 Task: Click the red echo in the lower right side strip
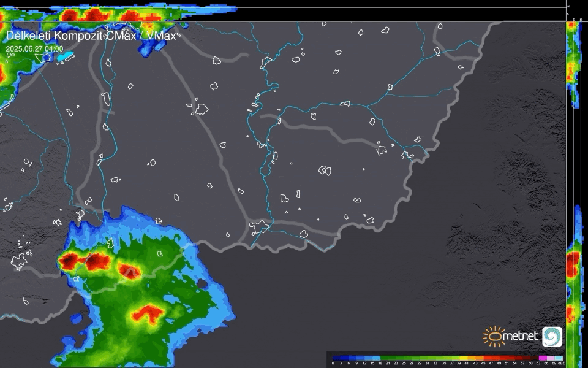pos(572,265)
